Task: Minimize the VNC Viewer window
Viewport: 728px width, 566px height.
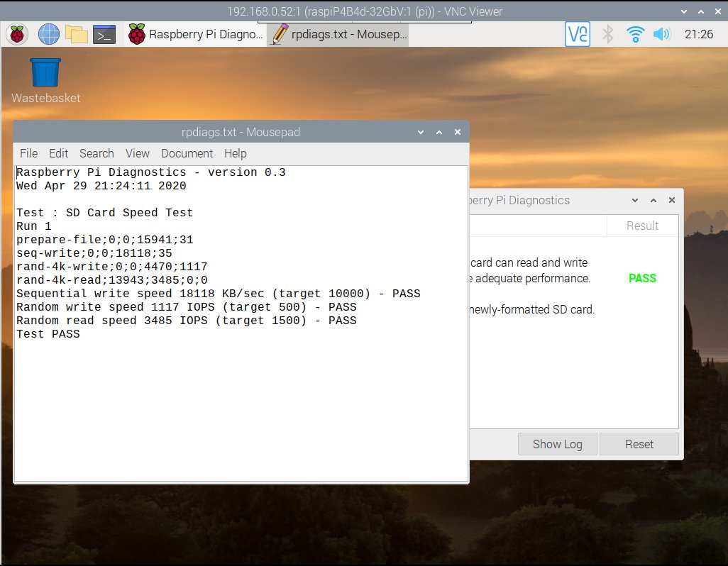Action: tap(684, 11)
